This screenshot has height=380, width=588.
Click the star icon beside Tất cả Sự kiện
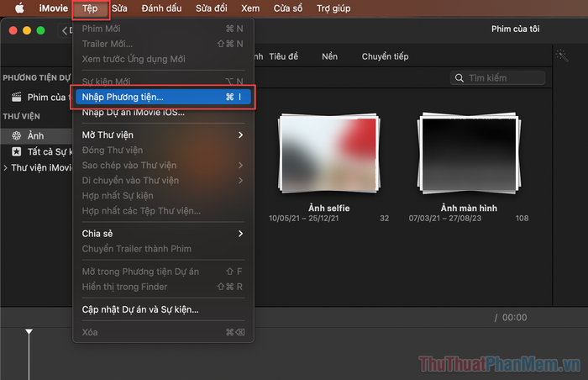click(17, 151)
